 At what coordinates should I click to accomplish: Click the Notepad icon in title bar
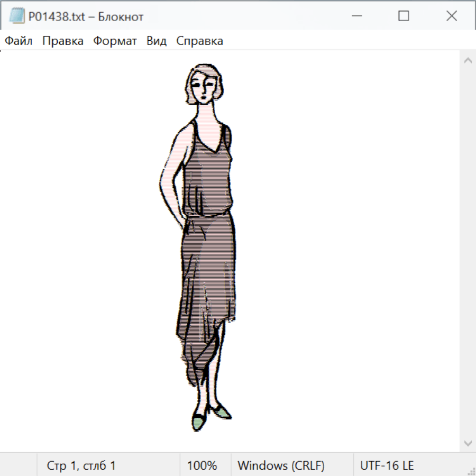pyautogui.click(x=17, y=16)
